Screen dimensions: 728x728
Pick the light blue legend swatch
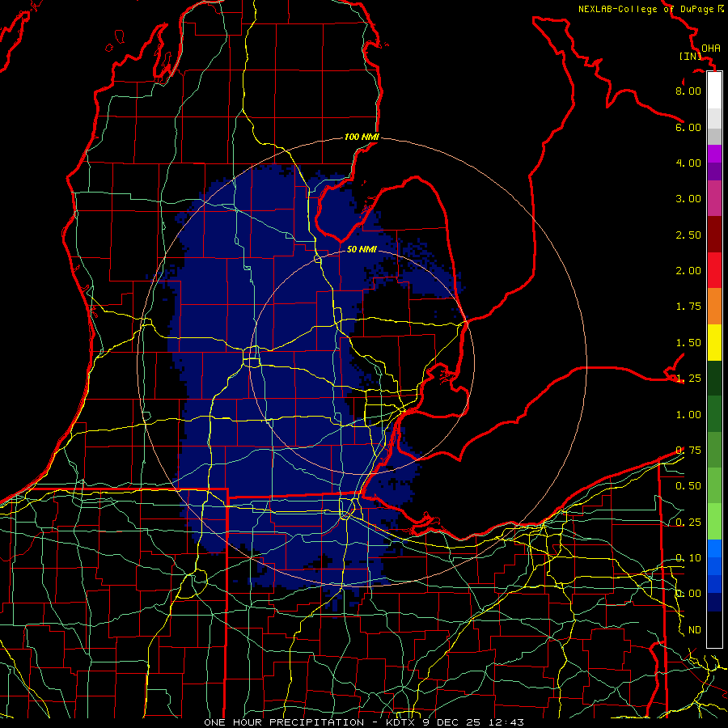[714, 548]
